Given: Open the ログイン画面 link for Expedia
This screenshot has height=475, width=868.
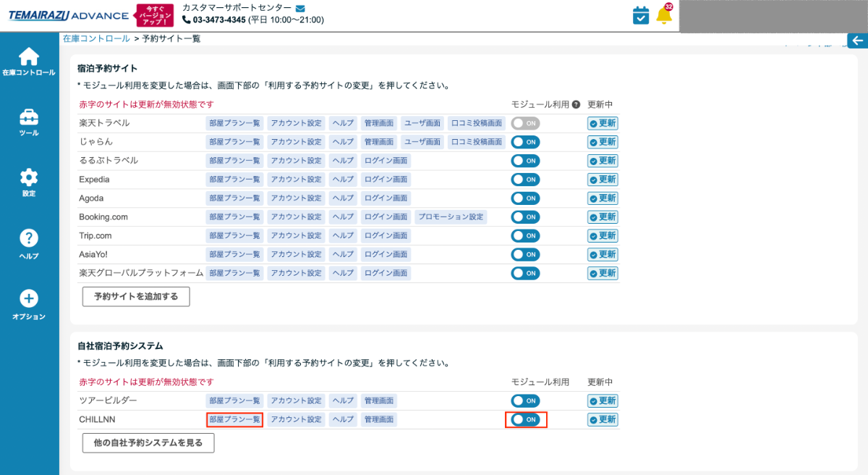Looking at the screenshot, I should [386, 179].
